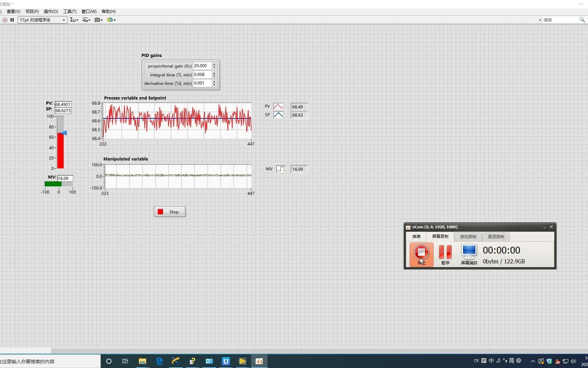The image size is (588, 368).
Task: Click the 屏幕捕获 screen capture icon in oCam
Action: click(x=469, y=251)
